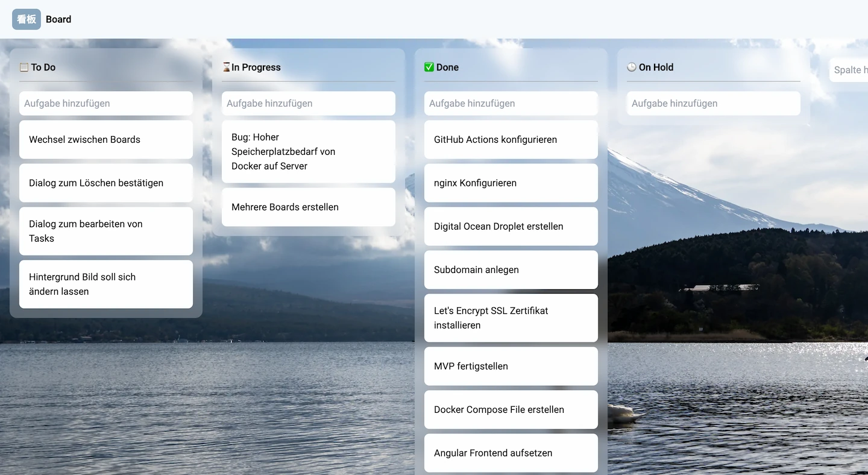
Task: Select the Dialog zum Löschen bestätigen card
Action: pyautogui.click(x=105, y=183)
